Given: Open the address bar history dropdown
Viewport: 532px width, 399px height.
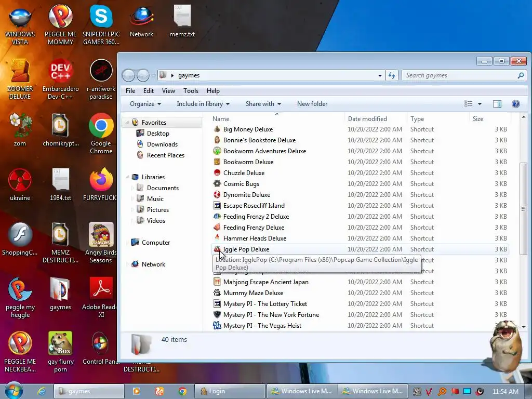Looking at the screenshot, I should (380, 76).
